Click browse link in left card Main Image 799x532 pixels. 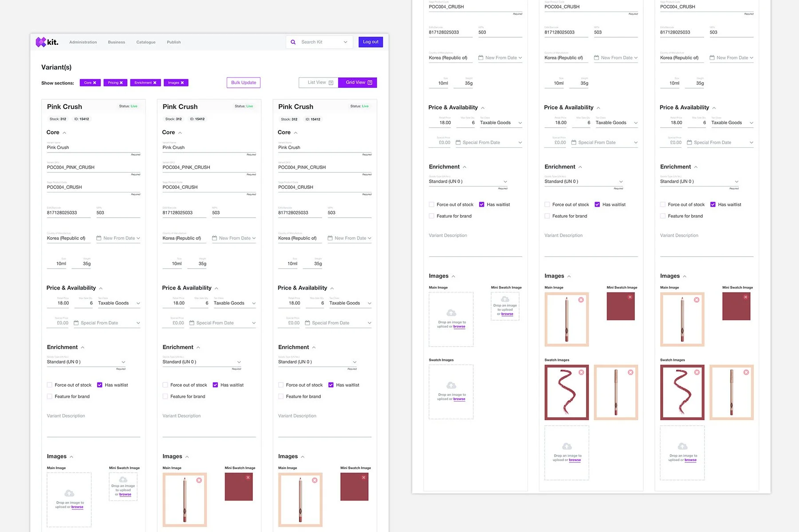(x=77, y=507)
